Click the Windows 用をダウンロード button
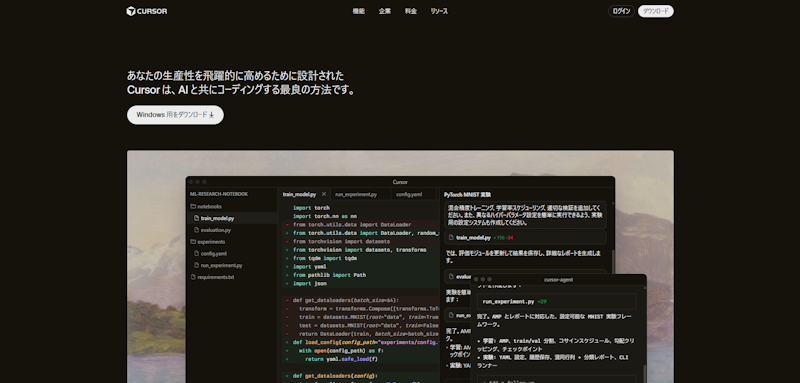Image resolution: width=800 pixels, height=383 pixels. [175, 115]
